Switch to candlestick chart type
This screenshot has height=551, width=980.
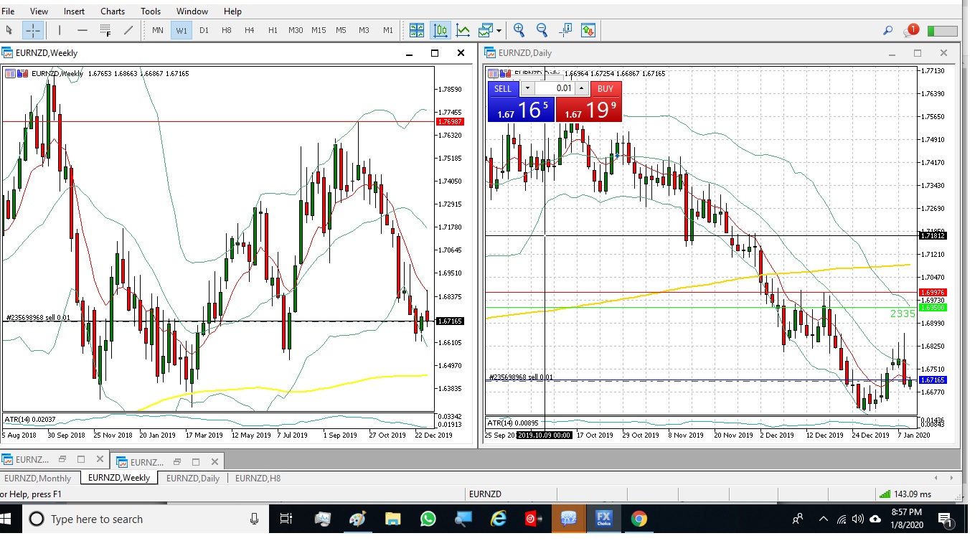pyautogui.click(x=440, y=30)
